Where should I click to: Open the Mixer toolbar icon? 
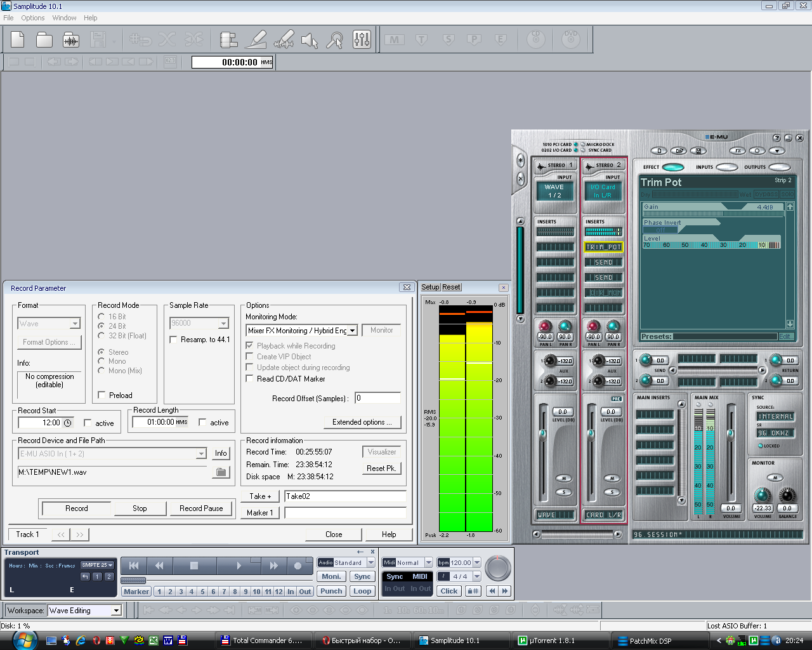click(362, 40)
